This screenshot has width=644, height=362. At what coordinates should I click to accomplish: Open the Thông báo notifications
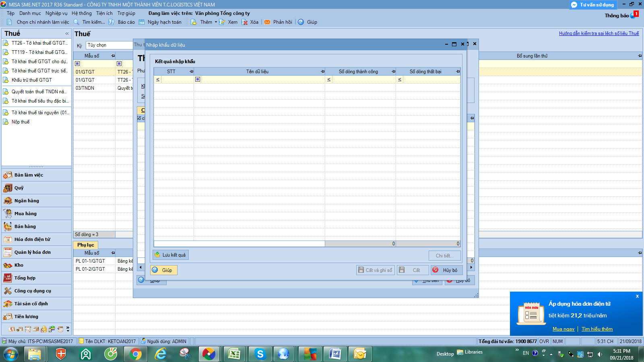coord(621,15)
